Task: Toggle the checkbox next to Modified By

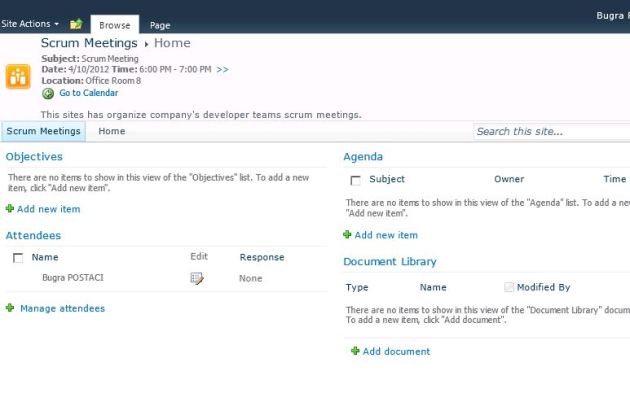Action: (x=509, y=287)
